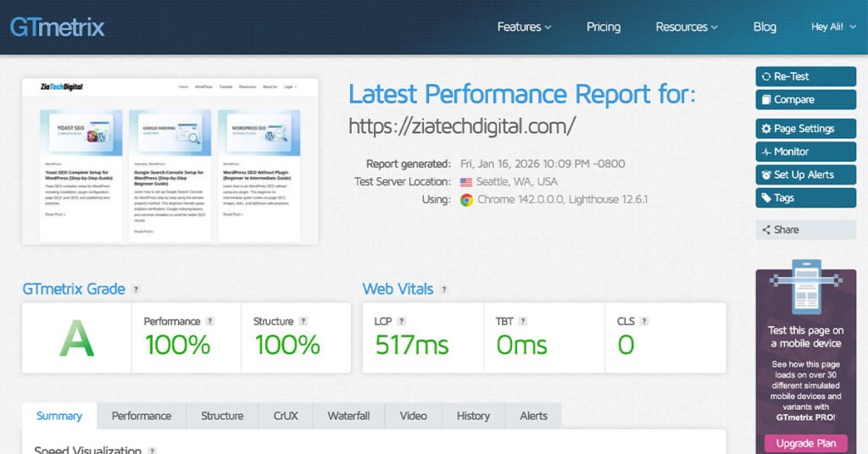Screen dimensions: 868x454
Task: Click the Monitor button
Action: pos(805,152)
